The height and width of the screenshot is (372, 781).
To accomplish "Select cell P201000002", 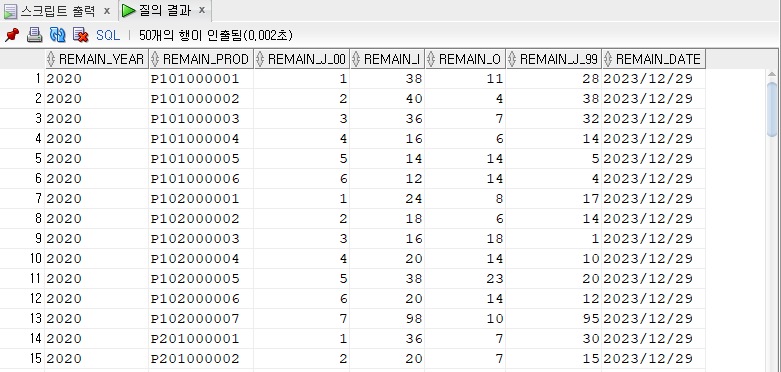I will (201, 359).
